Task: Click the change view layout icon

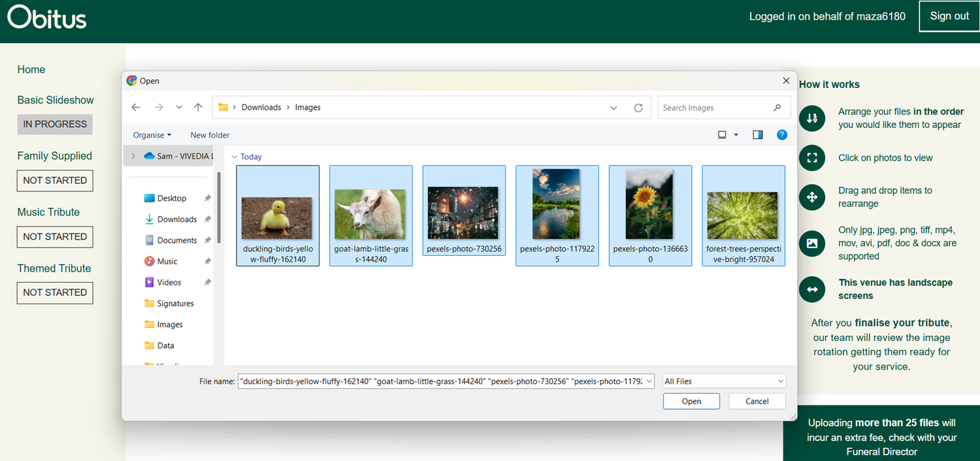Action: click(x=721, y=134)
